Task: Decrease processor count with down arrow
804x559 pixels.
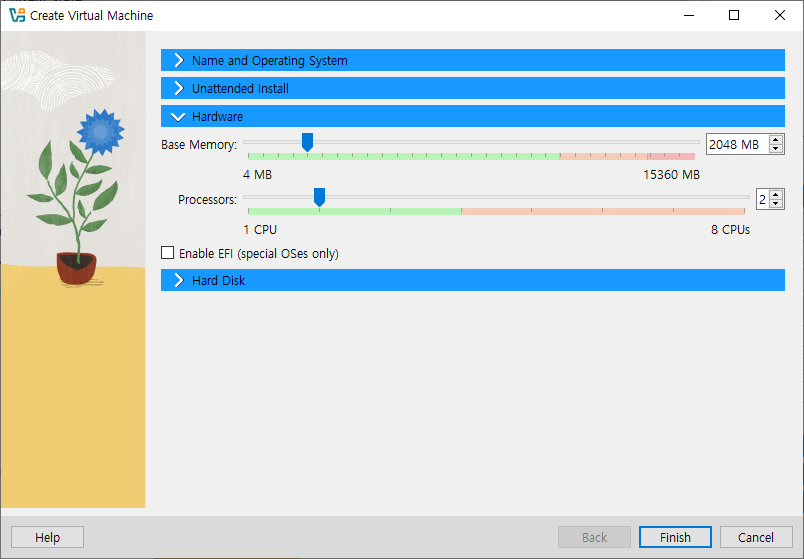Action: pyautogui.click(x=776, y=204)
